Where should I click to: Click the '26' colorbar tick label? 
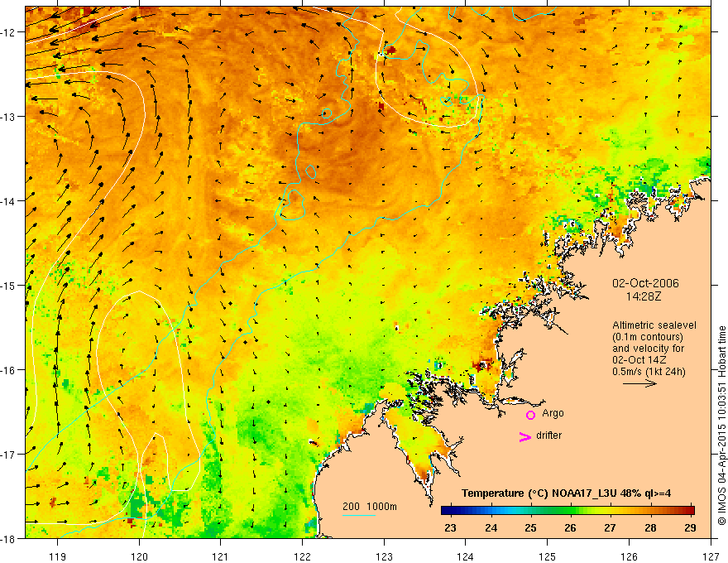(570, 528)
